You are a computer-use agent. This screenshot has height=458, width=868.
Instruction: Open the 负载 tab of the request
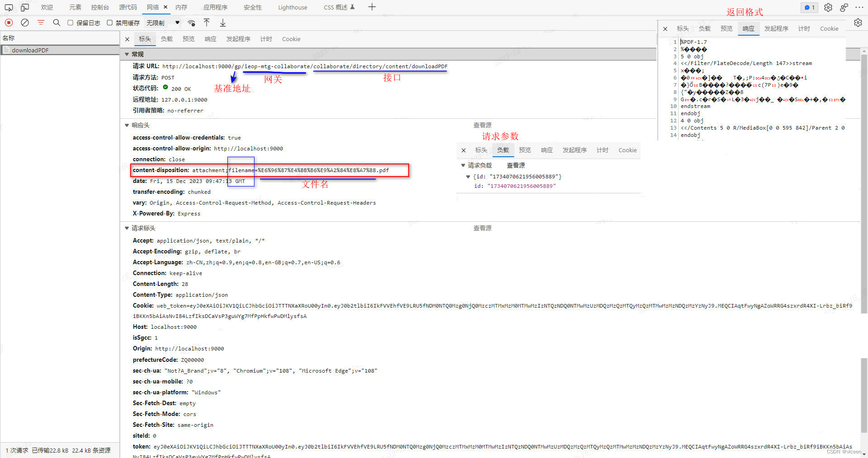(x=166, y=39)
